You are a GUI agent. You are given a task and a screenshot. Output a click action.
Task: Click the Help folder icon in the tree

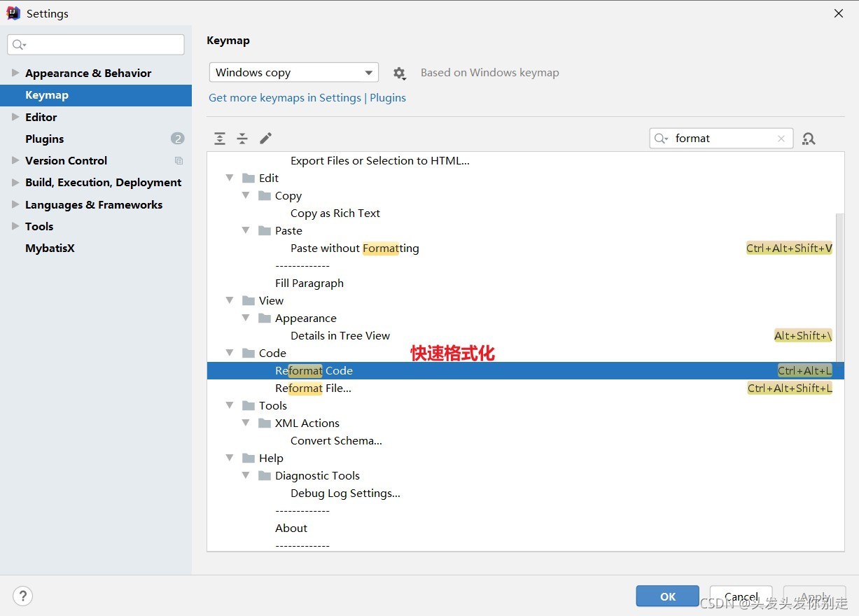click(249, 458)
